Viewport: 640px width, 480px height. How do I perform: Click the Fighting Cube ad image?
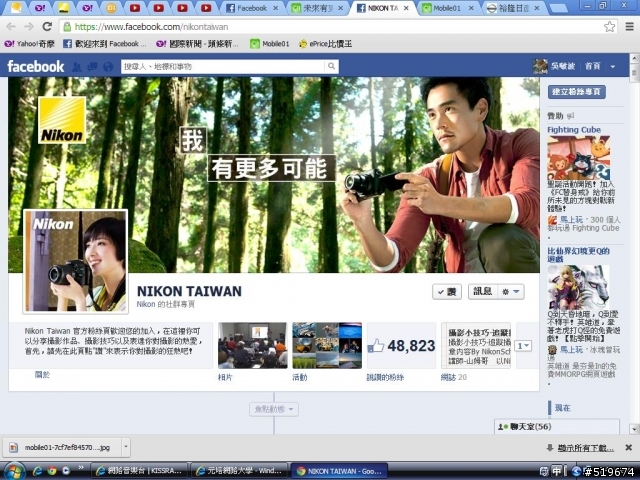[x=579, y=157]
